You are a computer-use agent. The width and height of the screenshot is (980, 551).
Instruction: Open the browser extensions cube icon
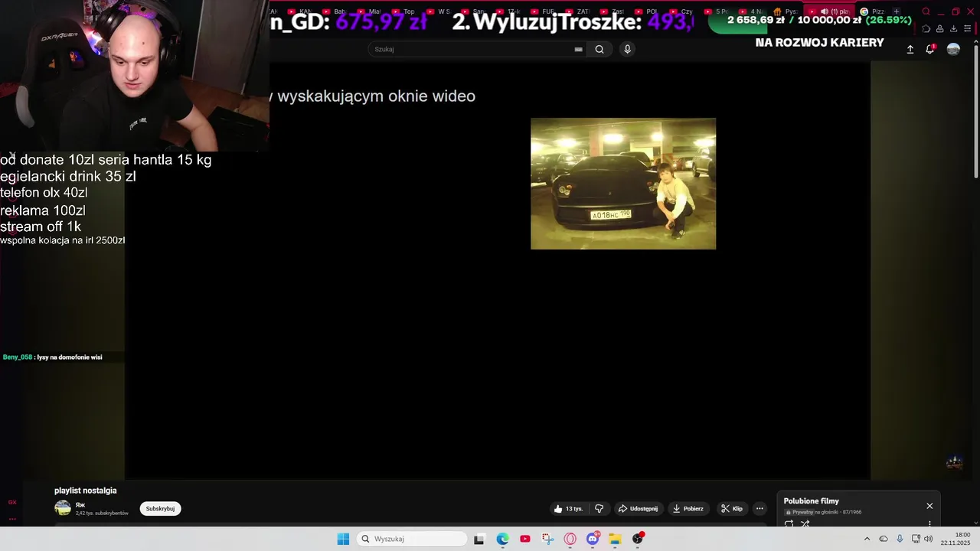(x=926, y=29)
